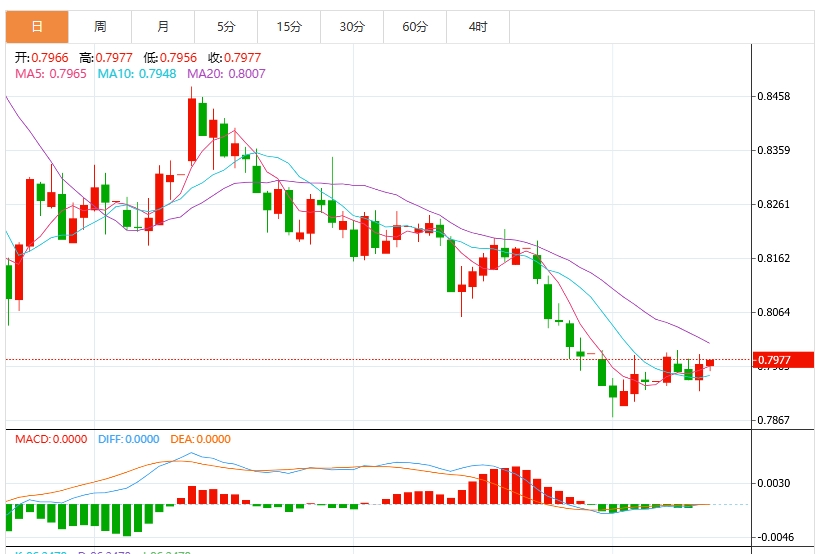Click the 低:0.7956 low price value
This screenshot has height=554, width=822.
point(170,58)
